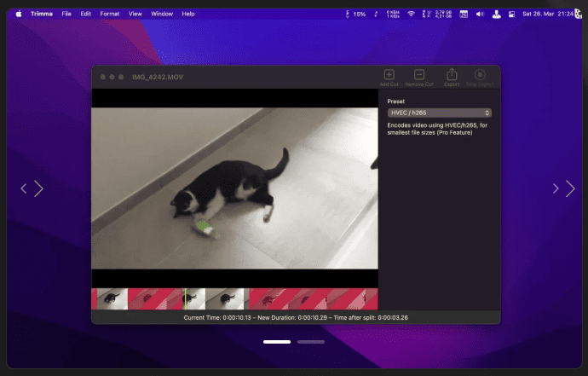Select the dimmed second page indicator dash
588x376 pixels.
pos(311,342)
